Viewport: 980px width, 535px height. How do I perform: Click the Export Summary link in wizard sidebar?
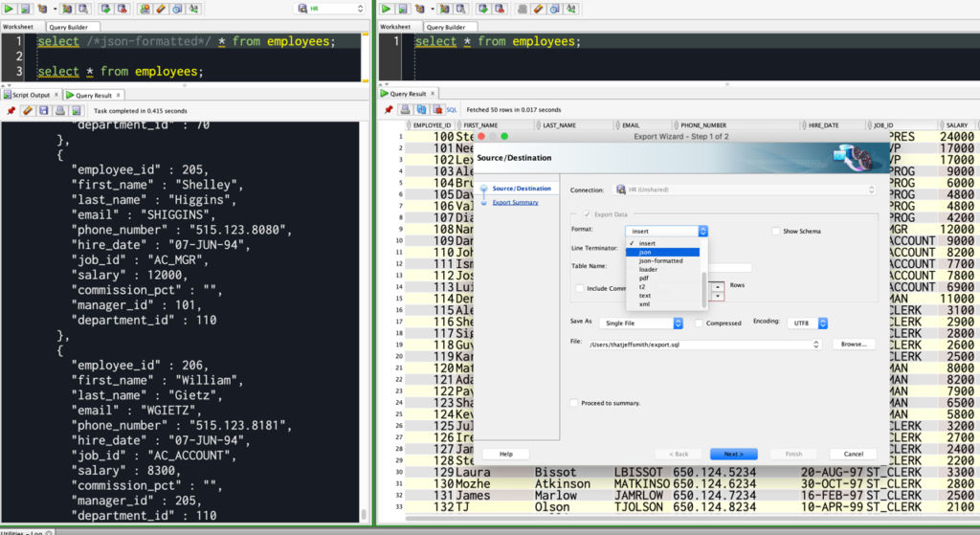pos(515,203)
